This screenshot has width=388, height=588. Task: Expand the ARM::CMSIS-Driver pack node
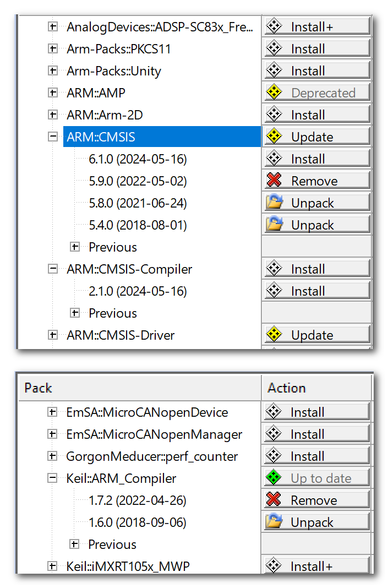pos(53,335)
